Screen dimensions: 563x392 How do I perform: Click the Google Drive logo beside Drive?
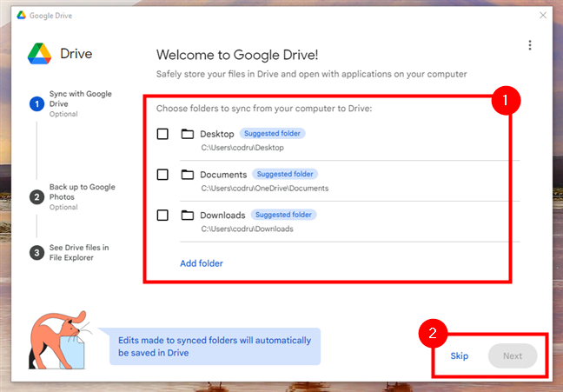[39, 54]
